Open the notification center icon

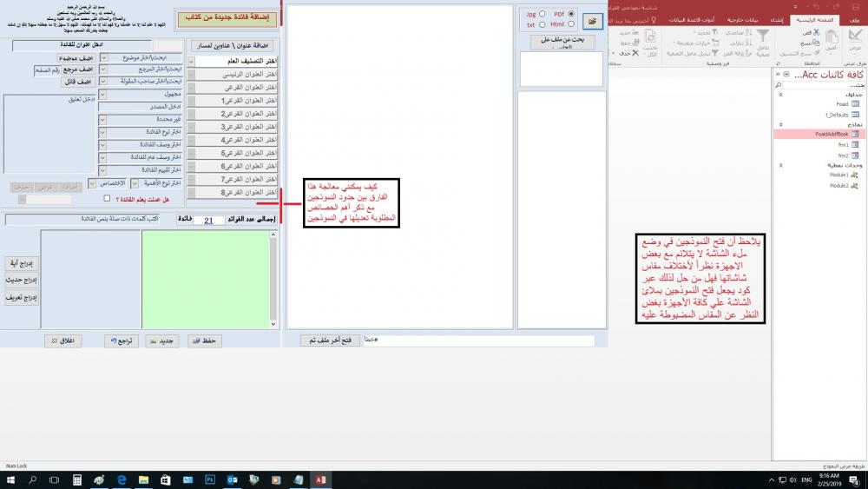click(855, 479)
